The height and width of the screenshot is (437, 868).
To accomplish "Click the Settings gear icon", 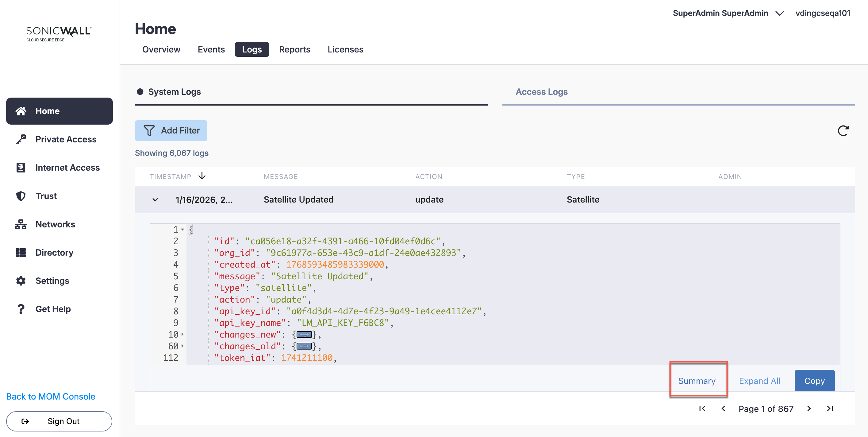I will pyautogui.click(x=21, y=281).
